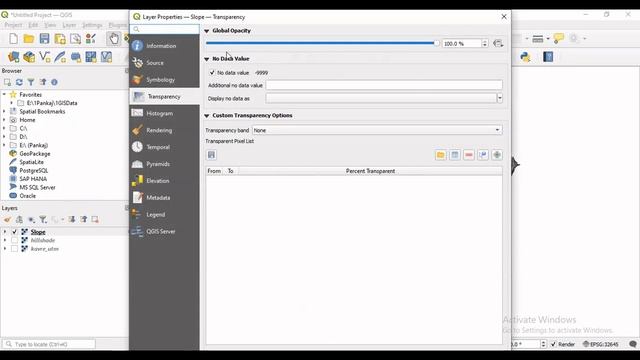Select the Pan Map hand tool
Viewport: 640px width, 360px height.
pos(113,39)
